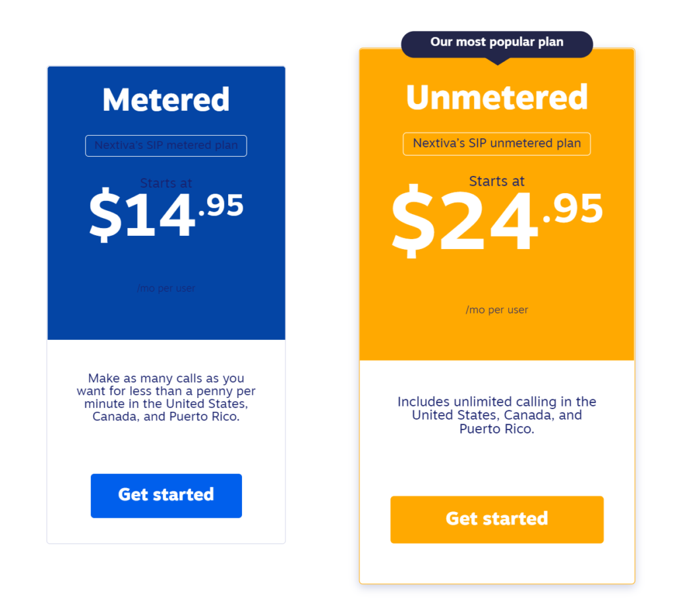
Task: Click the Our most popular plan banner
Action: (x=497, y=43)
